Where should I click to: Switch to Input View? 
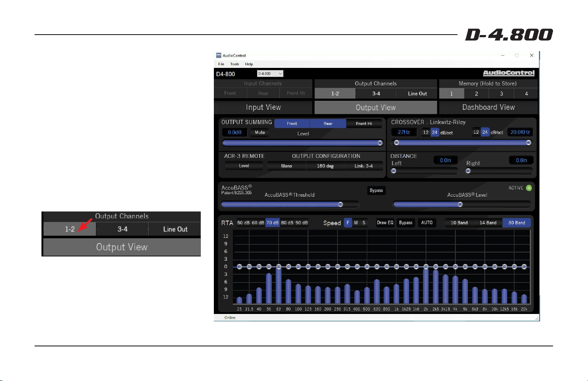click(x=263, y=107)
